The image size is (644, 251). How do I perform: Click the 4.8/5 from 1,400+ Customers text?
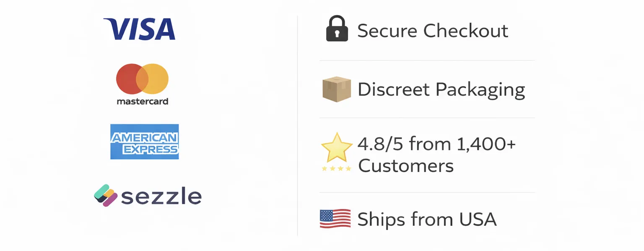click(436, 155)
